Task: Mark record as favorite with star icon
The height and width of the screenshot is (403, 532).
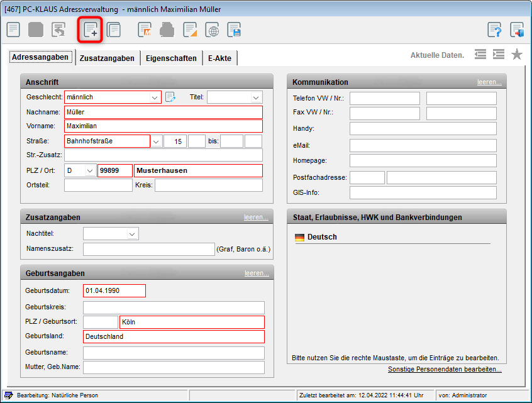Action: (517, 55)
